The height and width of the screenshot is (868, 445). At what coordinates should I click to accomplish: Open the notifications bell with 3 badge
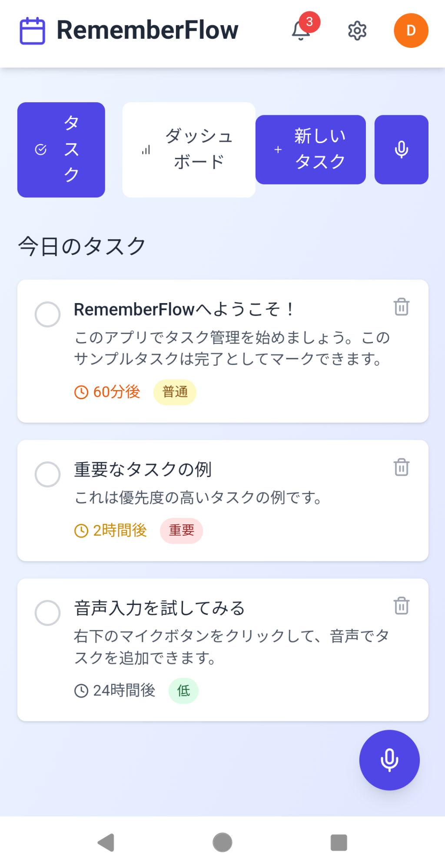click(301, 30)
